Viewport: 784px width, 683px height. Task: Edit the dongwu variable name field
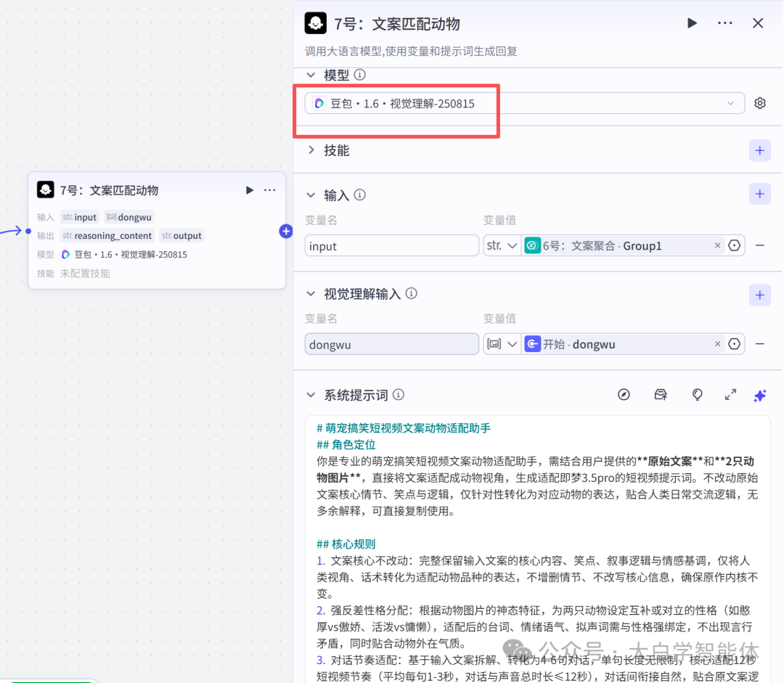click(391, 344)
